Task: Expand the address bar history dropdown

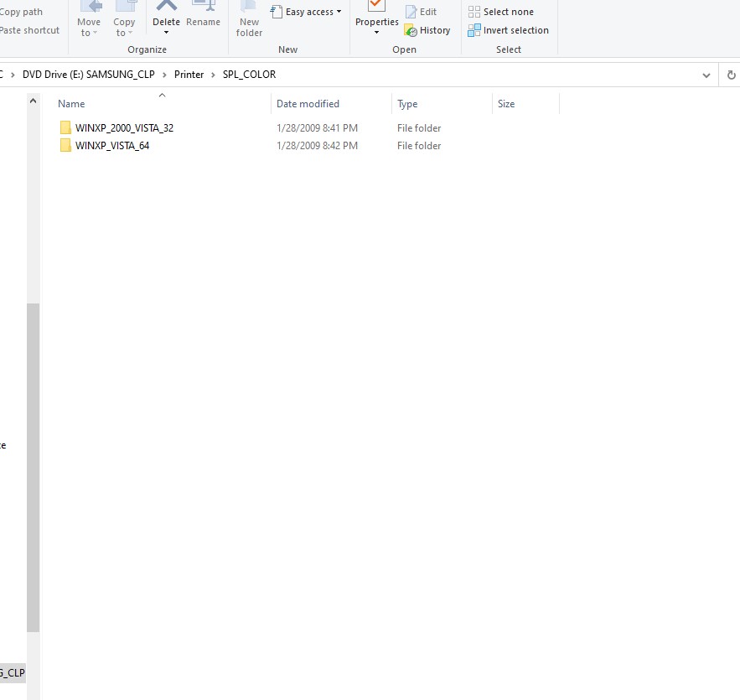Action: 706,75
